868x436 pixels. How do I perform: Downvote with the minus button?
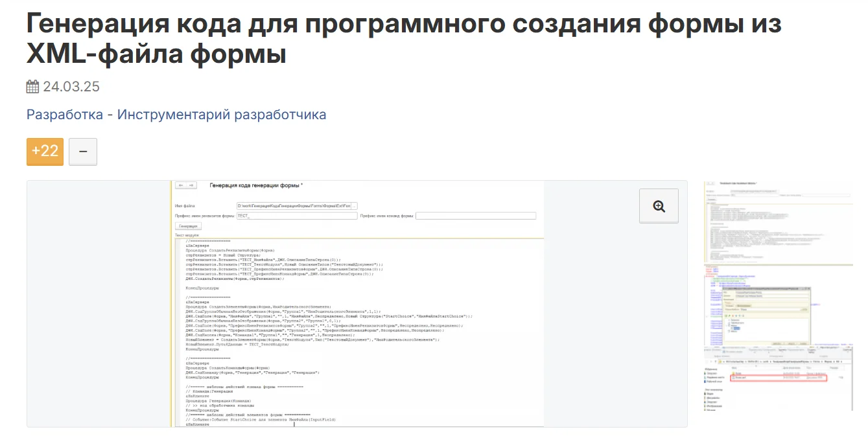tap(83, 152)
